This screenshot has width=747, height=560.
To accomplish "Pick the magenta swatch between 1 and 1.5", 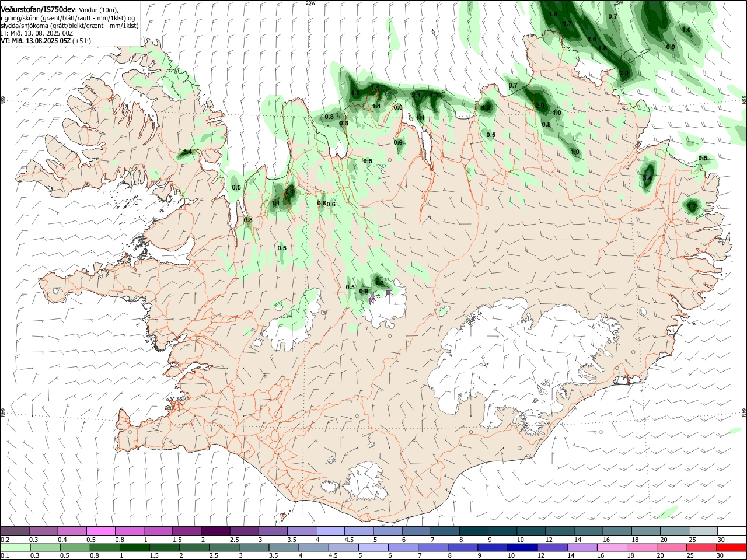I will point(158,531).
